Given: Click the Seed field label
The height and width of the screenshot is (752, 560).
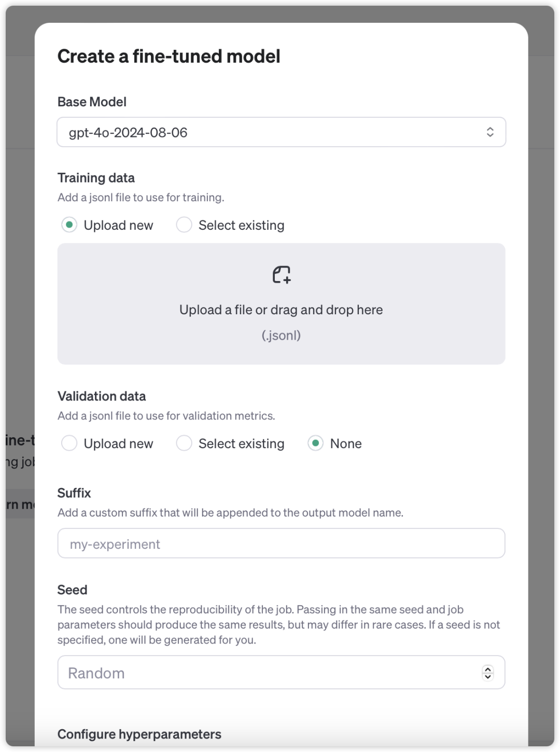Looking at the screenshot, I should tap(72, 590).
